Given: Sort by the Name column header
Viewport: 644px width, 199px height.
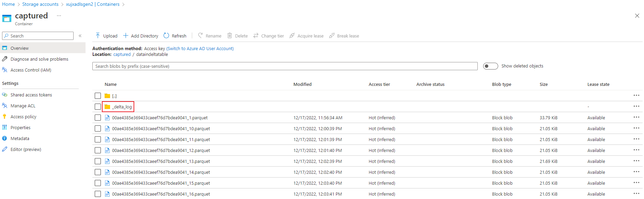Looking at the screenshot, I should [111, 84].
